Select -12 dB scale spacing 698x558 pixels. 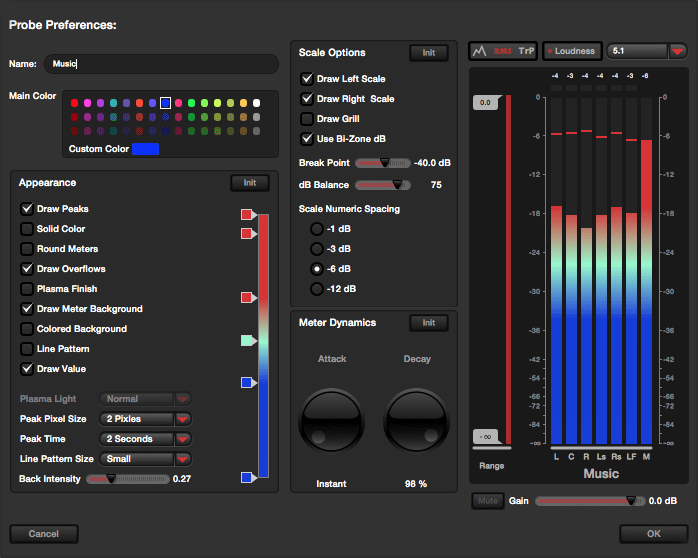tap(317, 289)
